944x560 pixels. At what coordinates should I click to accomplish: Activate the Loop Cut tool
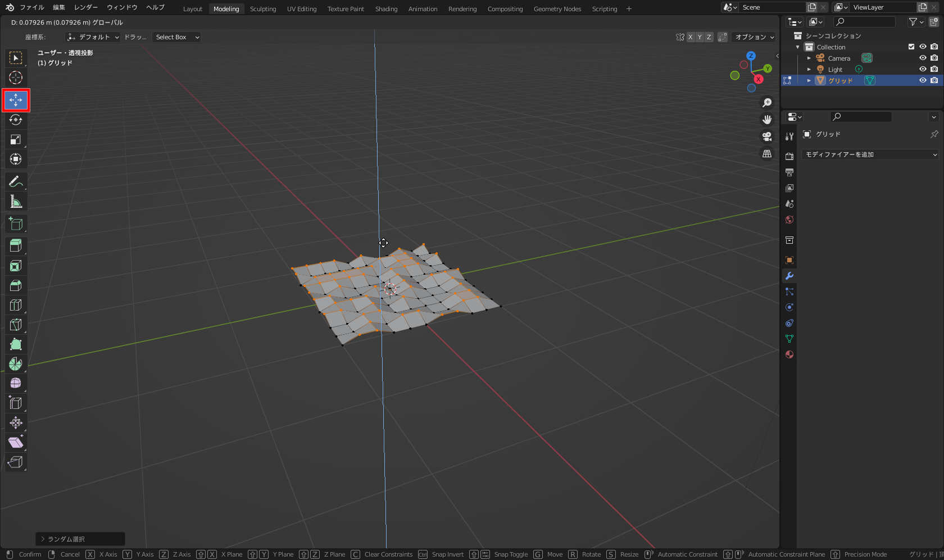pyautogui.click(x=16, y=305)
